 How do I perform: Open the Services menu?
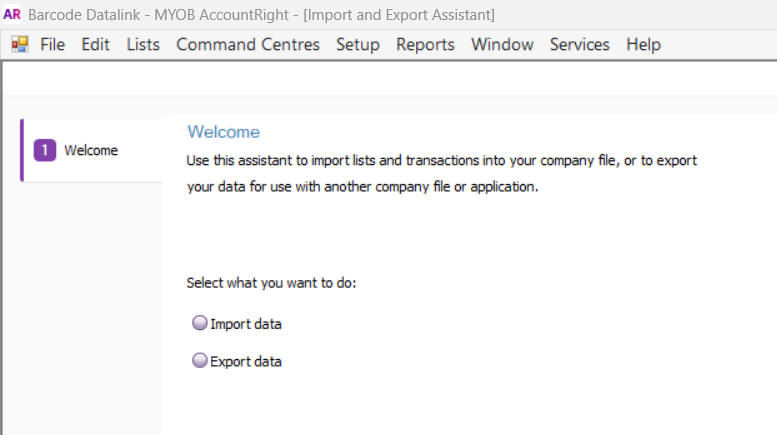(x=579, y=45)
